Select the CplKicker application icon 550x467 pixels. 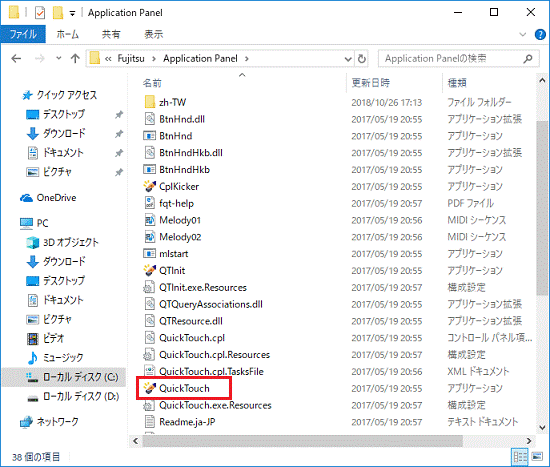click(x=150, y=186)
